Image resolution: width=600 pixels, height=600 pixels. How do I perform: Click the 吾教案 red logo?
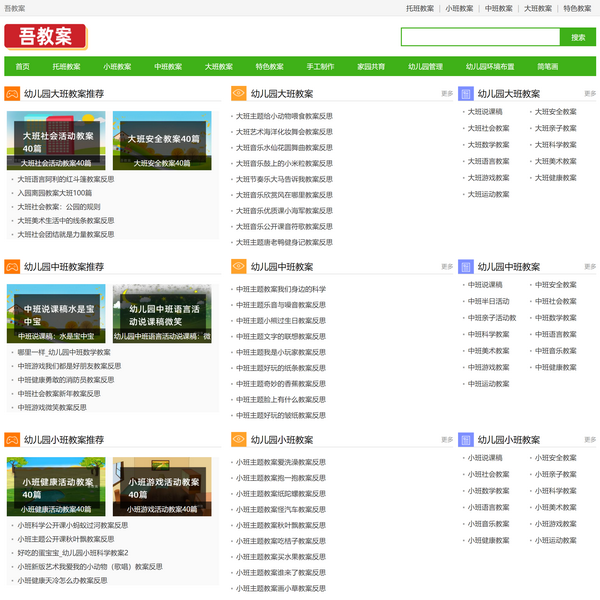coord(44,37)
